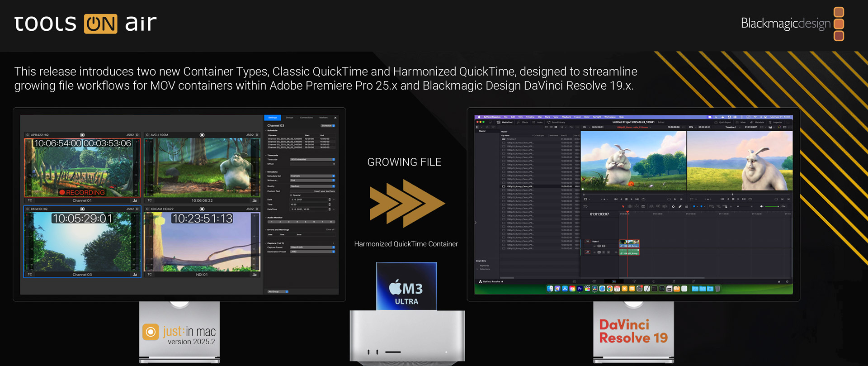Viewport: 868px width, 366px height.
Task: Adjust the green audio volume slider
Action: coord(771,206)
